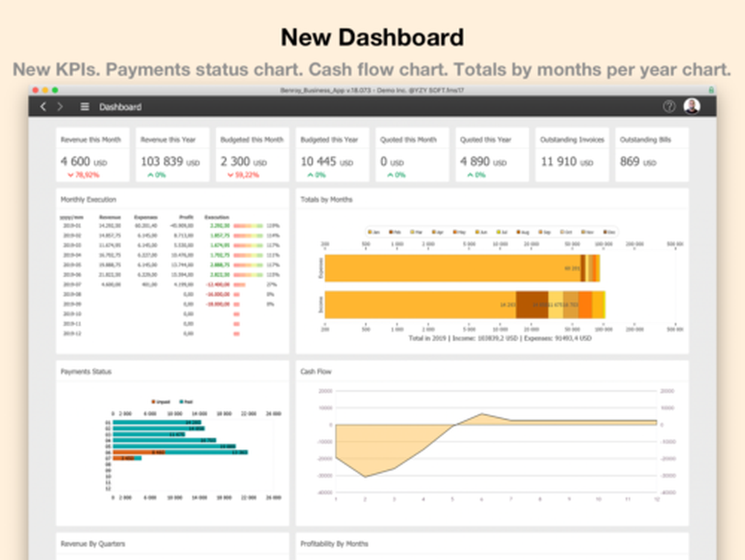This screenshot has width=745, height=560.
Task: Click the Budgeted this Month KPI card
Action: (252, 154)
